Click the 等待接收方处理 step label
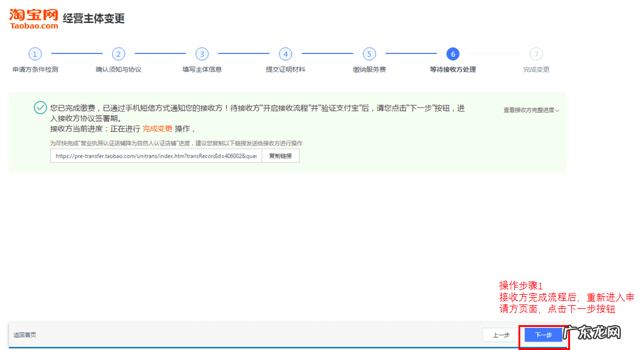The height and width of the screenshot is (350, 644). pyautogui.click(x=452, y=69)
